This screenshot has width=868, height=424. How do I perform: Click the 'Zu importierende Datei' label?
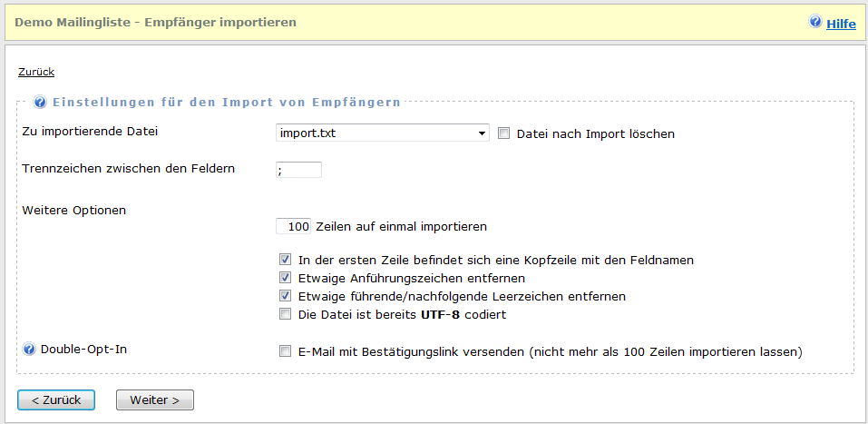point(89,132)
